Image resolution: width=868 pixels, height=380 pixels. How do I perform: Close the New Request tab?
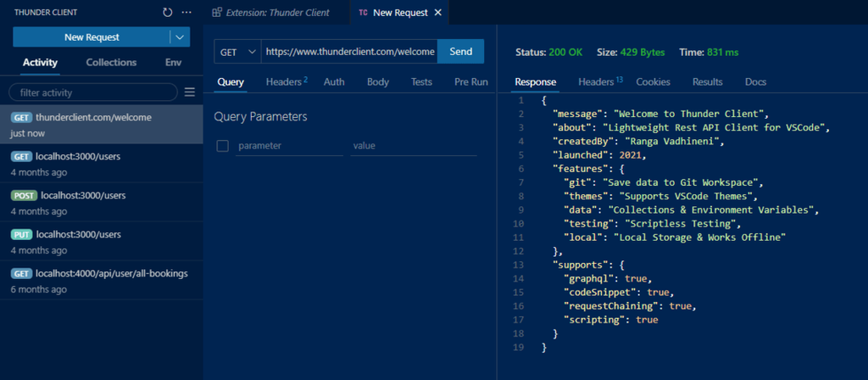437,13
